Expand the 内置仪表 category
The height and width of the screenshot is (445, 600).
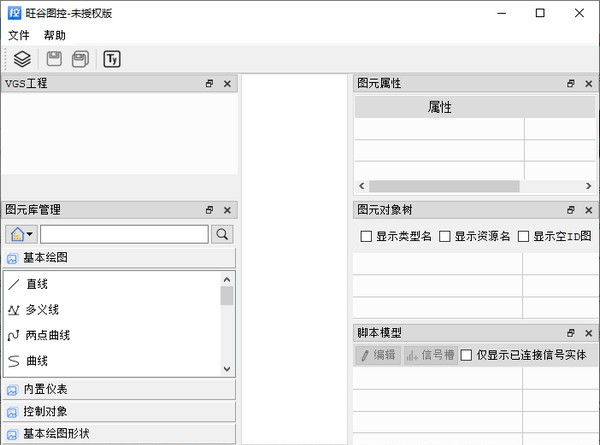pyautogui.click(x=119, y=390)
